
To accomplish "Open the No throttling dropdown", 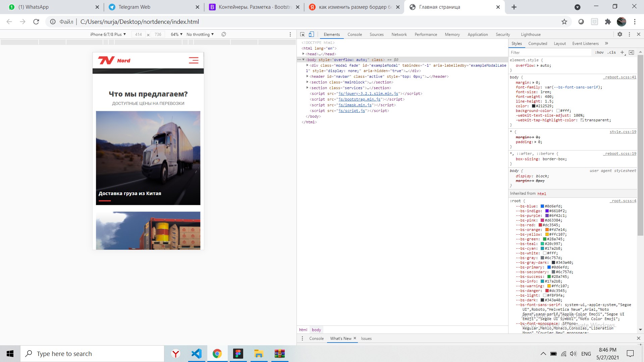I will pos(200,34).
